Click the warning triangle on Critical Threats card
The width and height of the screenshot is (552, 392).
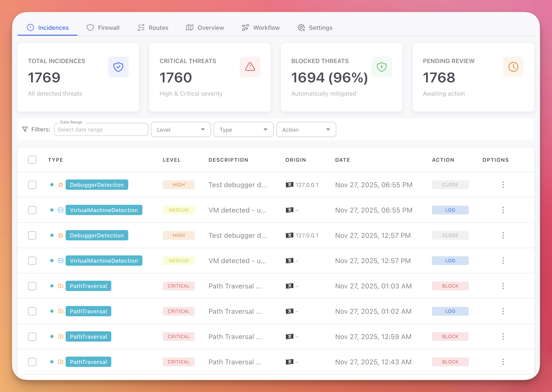(250, 67)
